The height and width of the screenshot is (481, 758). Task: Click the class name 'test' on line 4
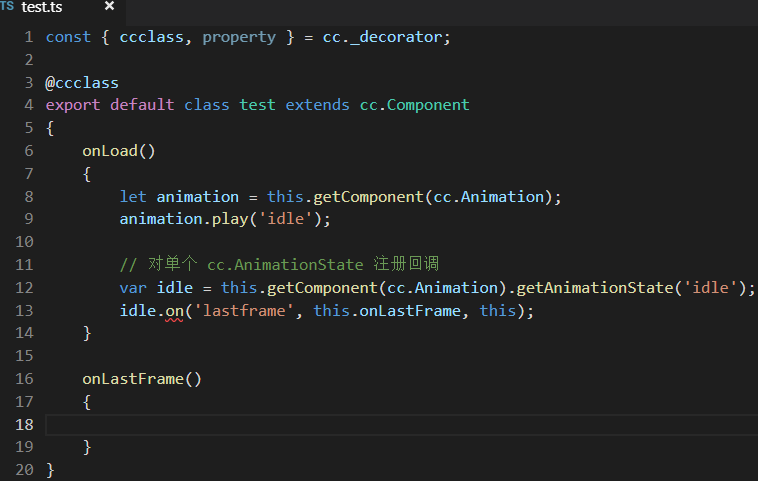pyautogui.click(x=257, y=105)
